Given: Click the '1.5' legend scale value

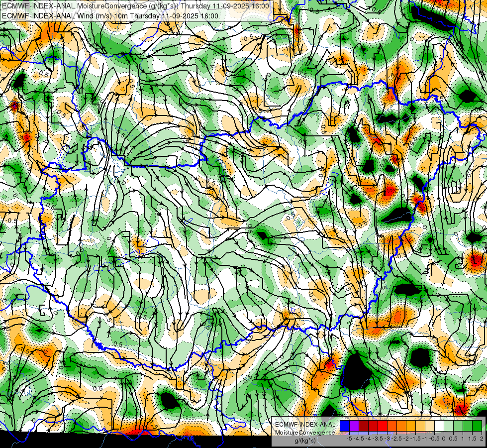Looking at the screenshot, I should [x=472, y=439].
